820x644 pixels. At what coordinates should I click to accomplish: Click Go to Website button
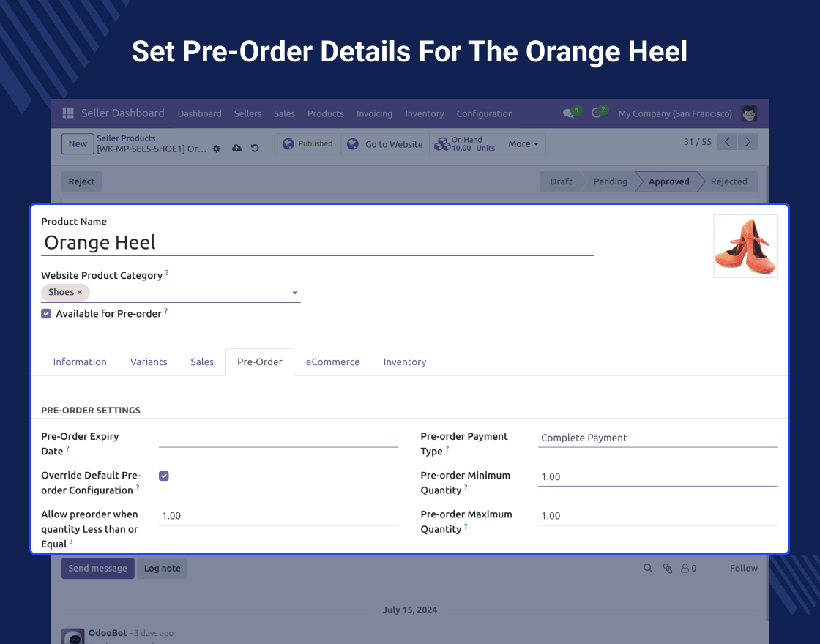click(385, 143)
